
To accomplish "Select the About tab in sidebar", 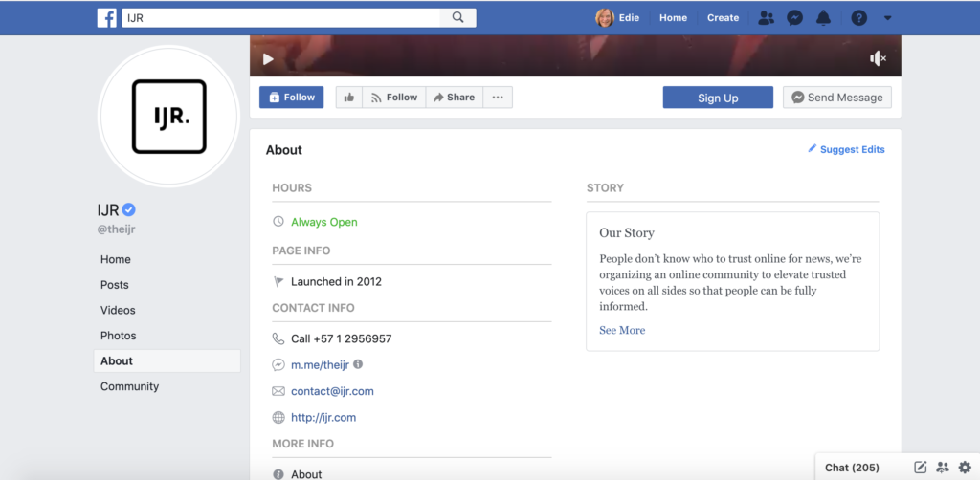I will (167, 360).
